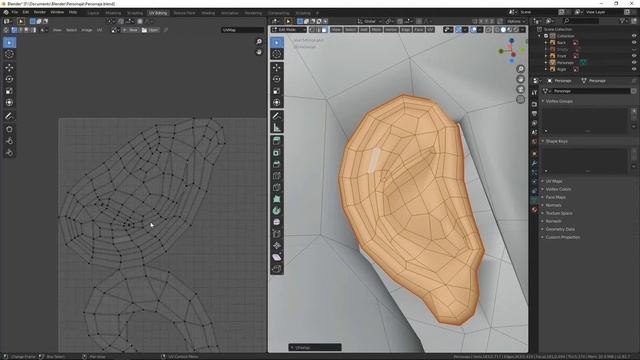The height and width of the screenshot is (360, 640).
Task: Select the Knife tool
Action: click(277, 187)
